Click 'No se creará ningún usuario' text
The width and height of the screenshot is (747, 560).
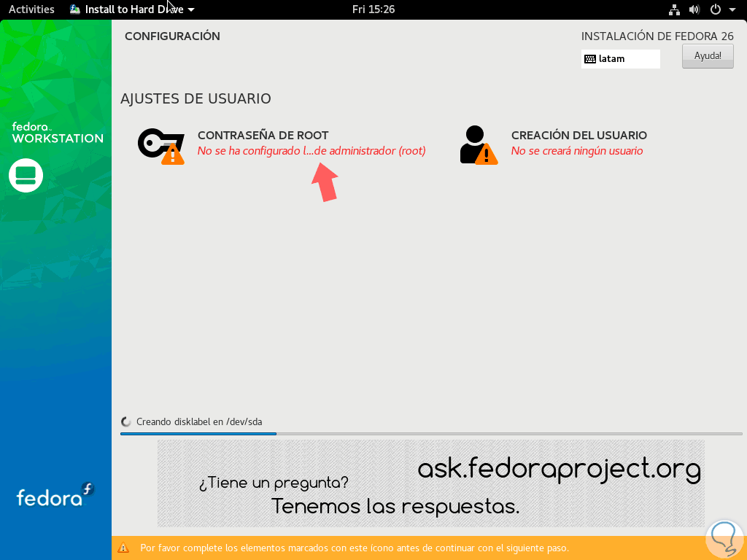pyautogui.click(x=577, y=151)
